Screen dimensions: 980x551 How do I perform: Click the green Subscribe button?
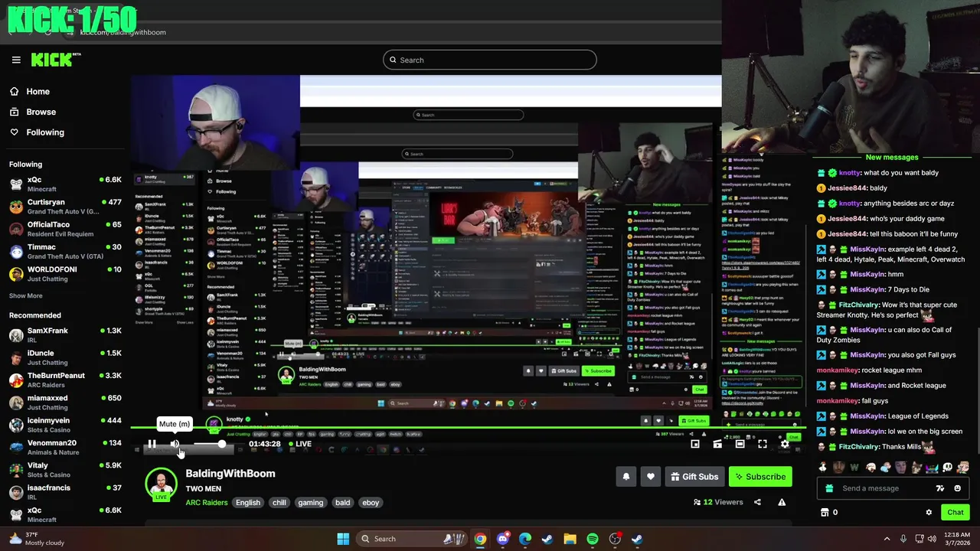pyautogui.click(x=760, y=477)
